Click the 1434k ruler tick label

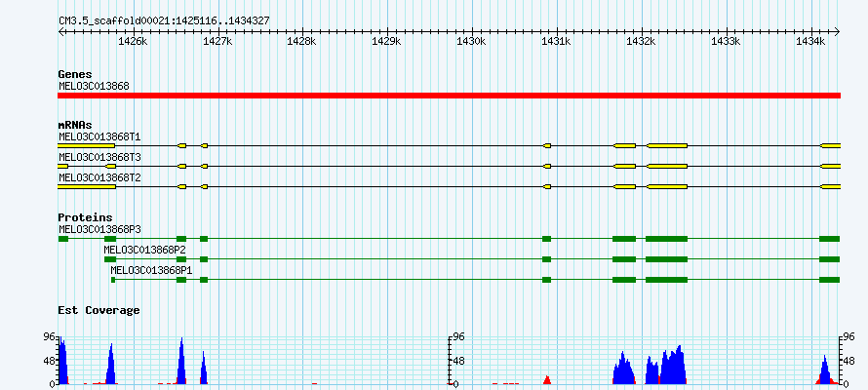click(810, 41)
